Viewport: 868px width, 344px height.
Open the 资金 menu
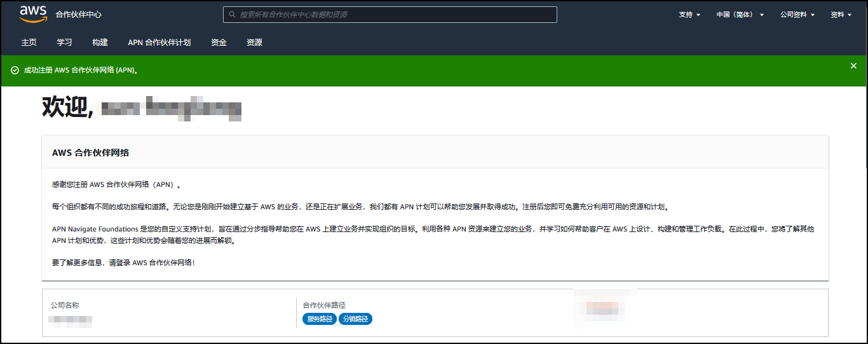pyautogui.click(x=219, y=43)
